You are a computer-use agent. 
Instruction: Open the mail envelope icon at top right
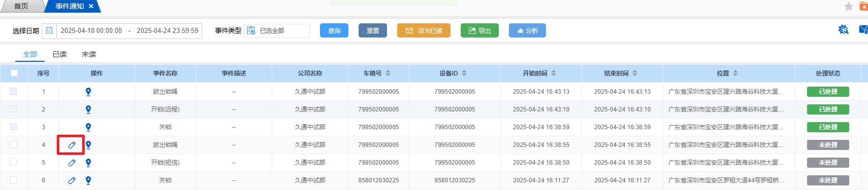click(x=863, y=29)
